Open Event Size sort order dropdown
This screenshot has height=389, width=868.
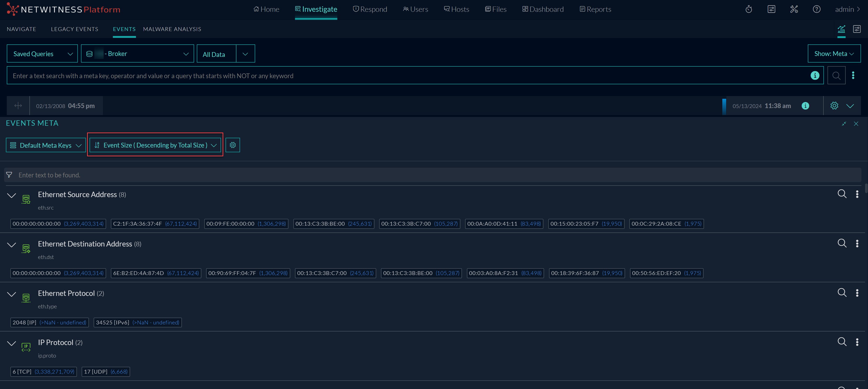[x=155, y=145]
